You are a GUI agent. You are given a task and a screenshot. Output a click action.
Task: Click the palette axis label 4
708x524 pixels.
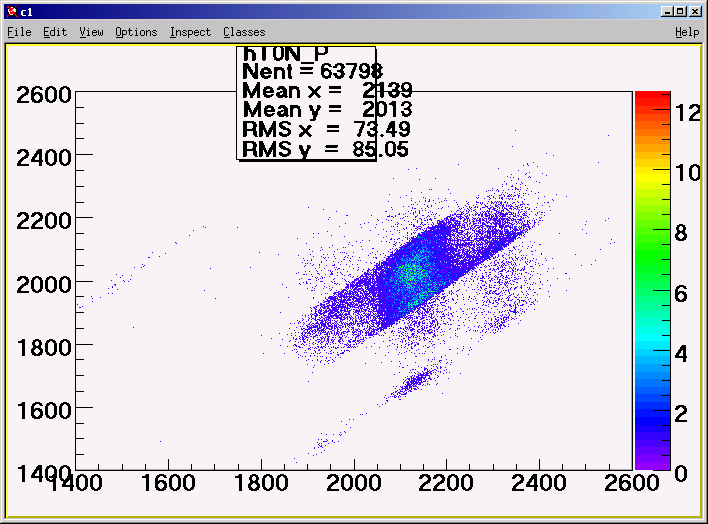click(681, 354)
